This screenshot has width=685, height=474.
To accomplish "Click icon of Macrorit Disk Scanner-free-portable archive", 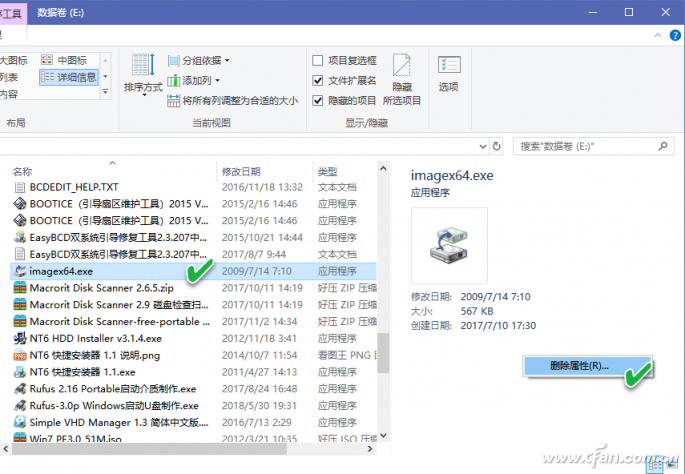I will [x=20, y=322].
